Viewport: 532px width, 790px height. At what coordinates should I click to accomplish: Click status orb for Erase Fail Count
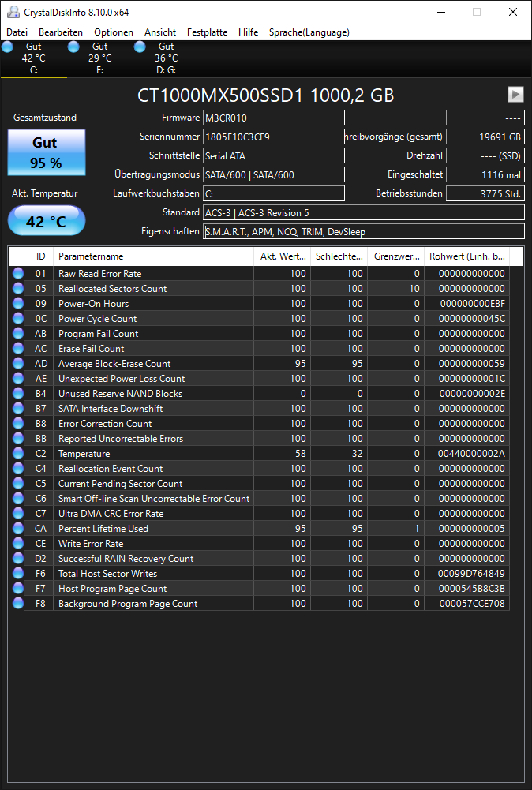[18, 349]
